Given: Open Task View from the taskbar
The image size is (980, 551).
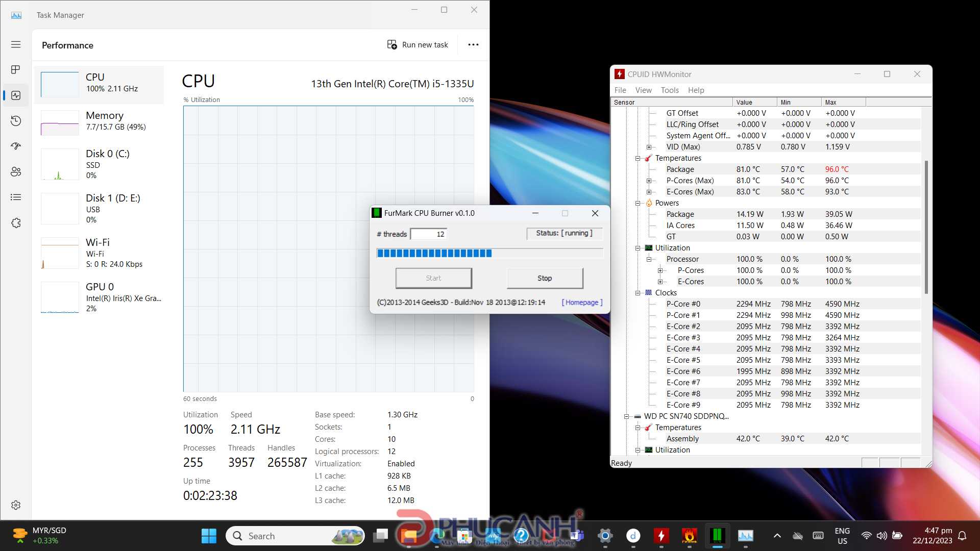Looking at the screenshot, I should (x=380, y=536).
